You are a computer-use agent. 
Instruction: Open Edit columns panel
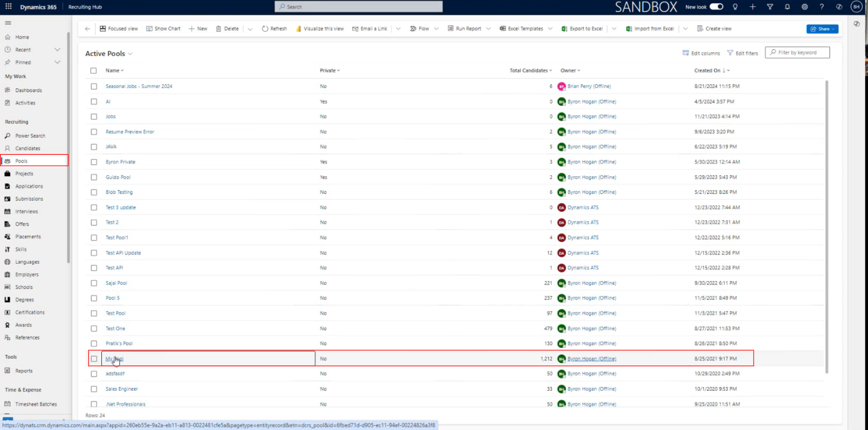click(x=701, y=53)
